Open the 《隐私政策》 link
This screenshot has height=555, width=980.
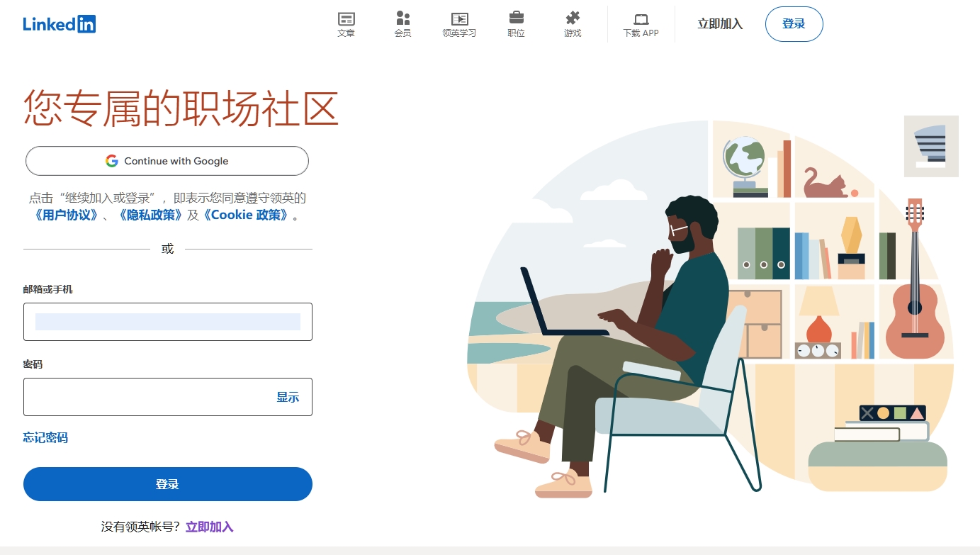(x=151, y=215)
